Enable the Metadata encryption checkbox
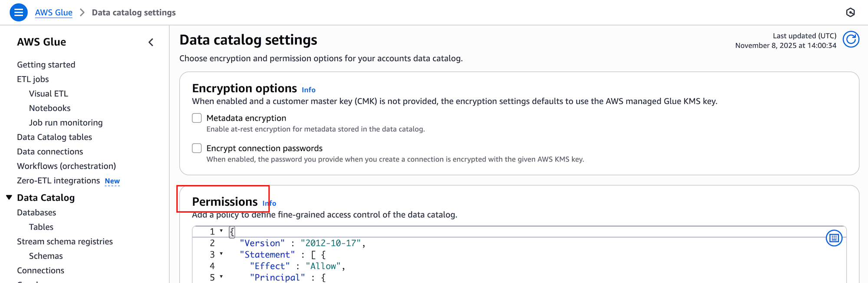This screenshot has width=868, height=283. (197, 118)
